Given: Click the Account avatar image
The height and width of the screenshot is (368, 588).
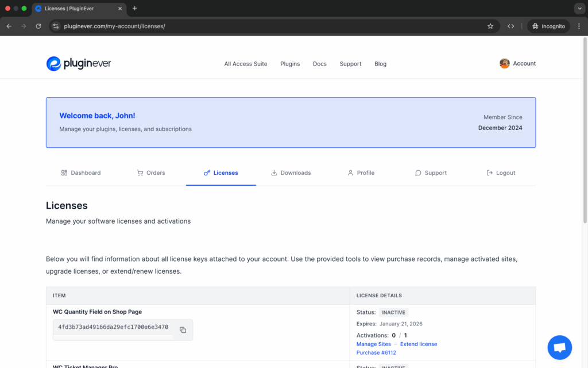Looking at the screenshot, I should pyautogui.click(x=504, y=63).
